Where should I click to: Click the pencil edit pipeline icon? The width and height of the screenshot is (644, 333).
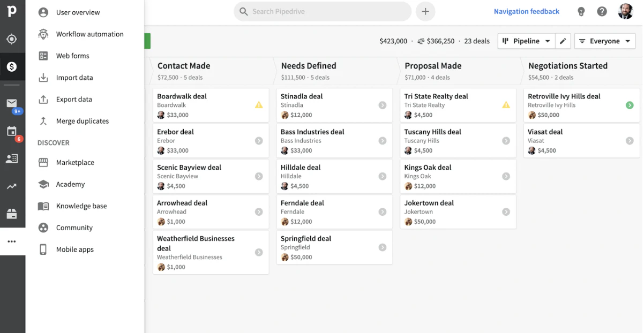pyautogui.click(x=563, y=41)
